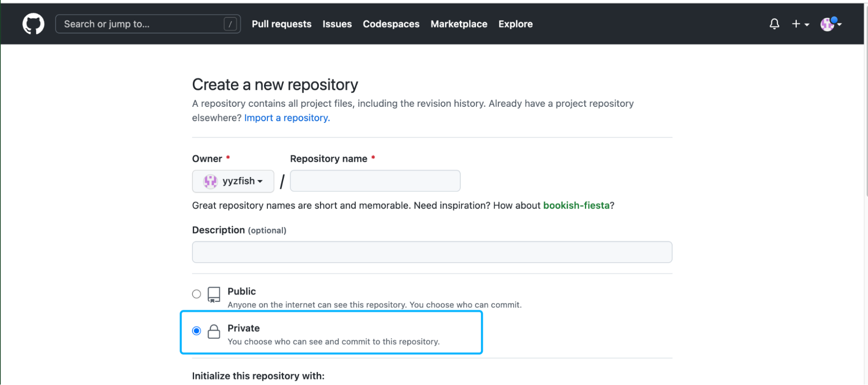This screenshot has height=385, width=868.
Task: Click the Description text field
Action: coord(432,252)
